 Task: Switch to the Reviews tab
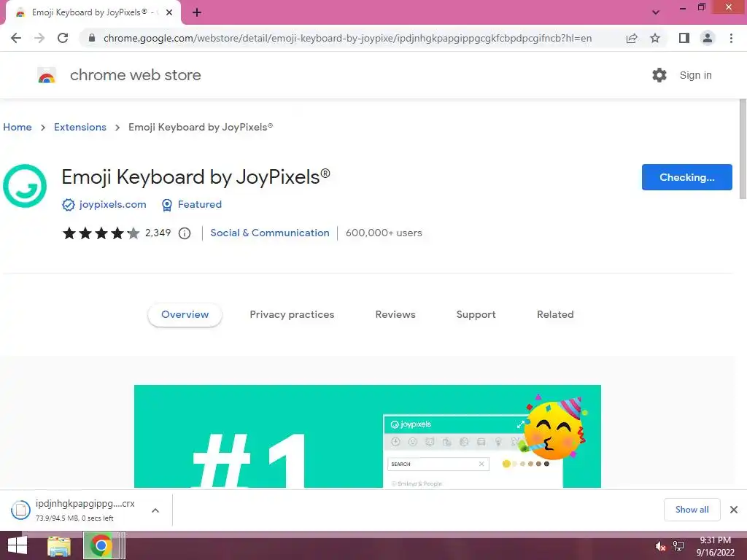[x=395, y=315]
